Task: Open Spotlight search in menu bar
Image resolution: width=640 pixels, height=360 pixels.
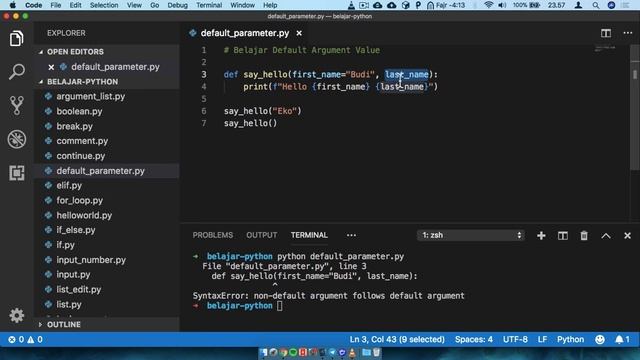Action: coord(596,5)
